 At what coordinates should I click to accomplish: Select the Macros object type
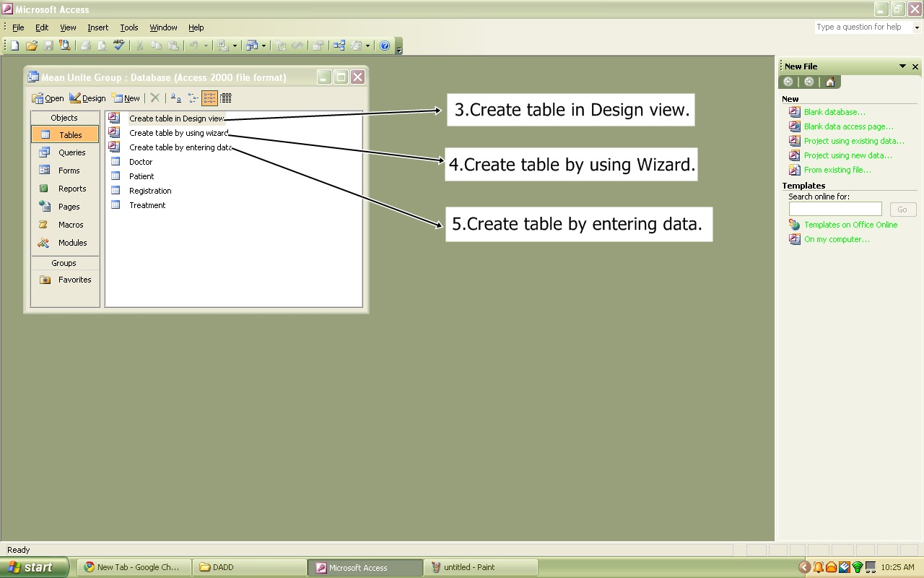(x=65, y=225)
